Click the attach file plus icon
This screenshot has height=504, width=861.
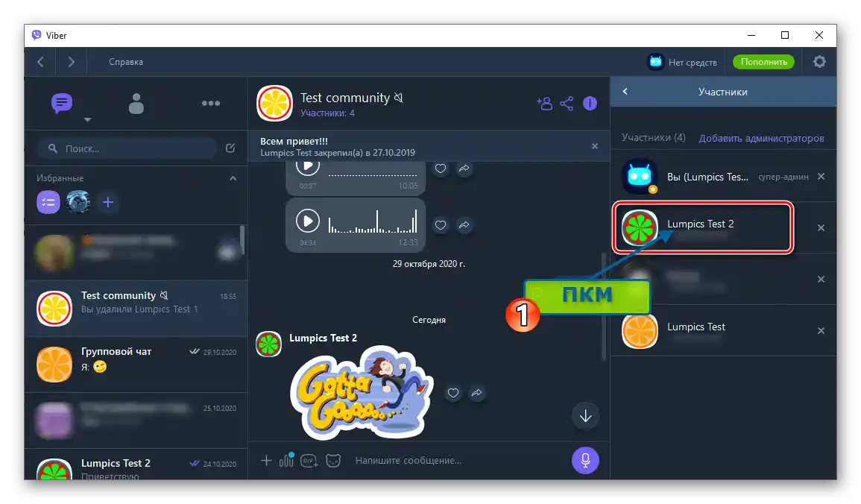pos(265,461)
